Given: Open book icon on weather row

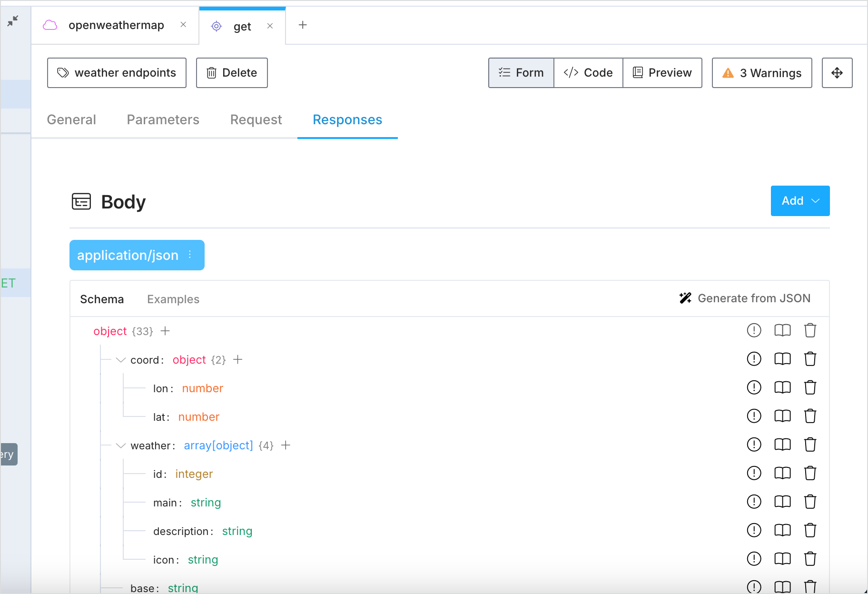Looking at the screenshot, I should (783, 445).
